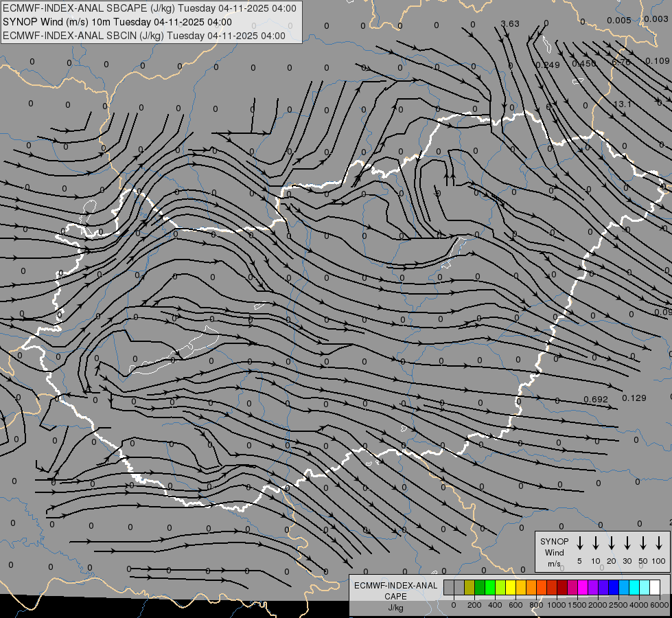Screen dimensions: 672x618
Task: Click the SYNOP Wind m/s legend label
Action: coord(554,552)
